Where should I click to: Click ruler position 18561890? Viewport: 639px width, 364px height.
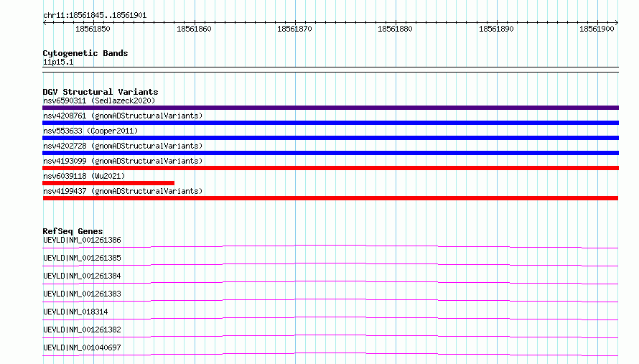[496, 29]
